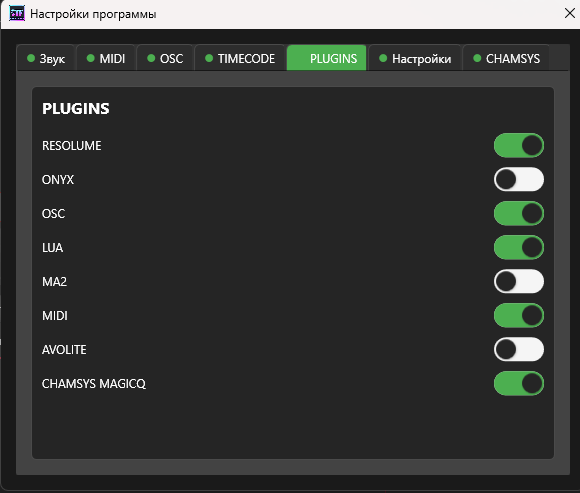Go to the TIMECODE tab

pyautogui.click(x=240, y=58)
